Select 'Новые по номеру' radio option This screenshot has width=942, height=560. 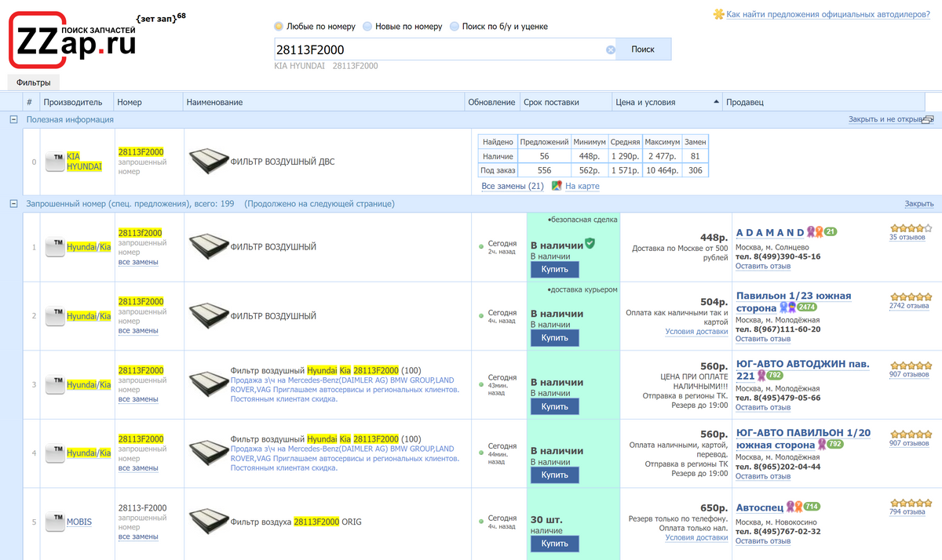[x=367, y=27]
